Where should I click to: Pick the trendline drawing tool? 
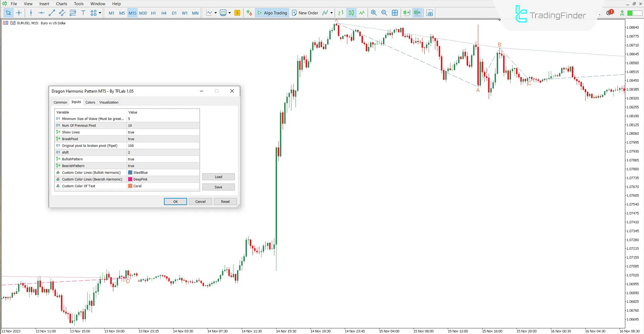click(52, 13)
